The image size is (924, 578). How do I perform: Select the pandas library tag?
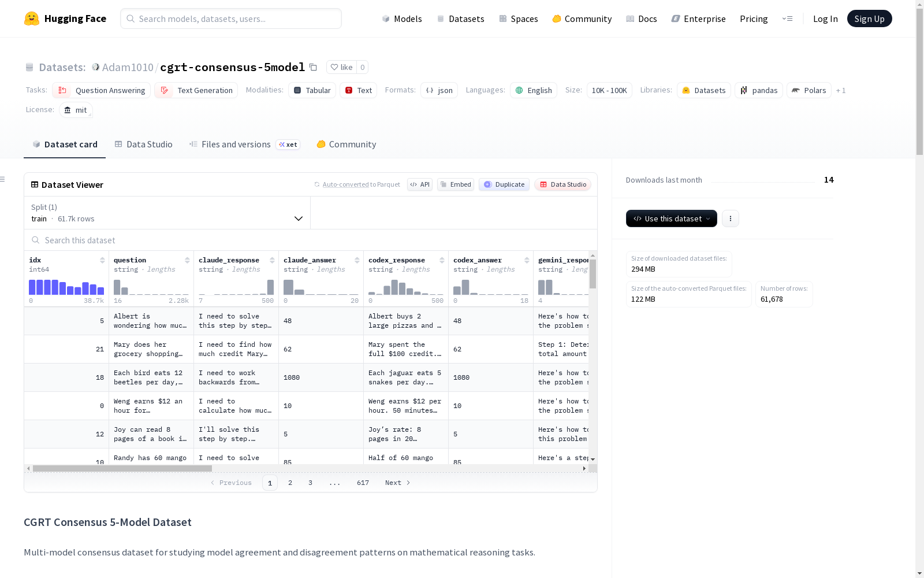pos(759,90)
